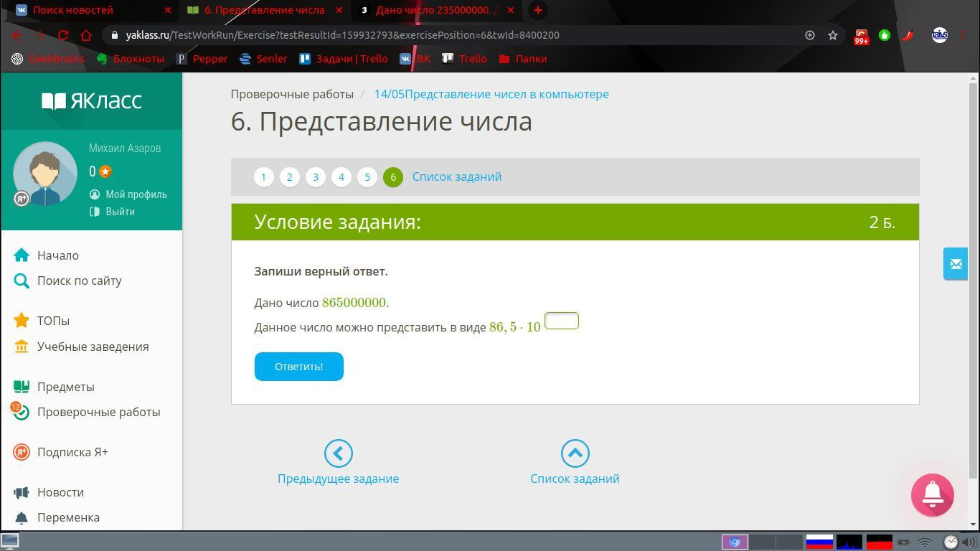Open the extension with the 99+ badge
980x551 pixels.
click(x=861, y=36)
